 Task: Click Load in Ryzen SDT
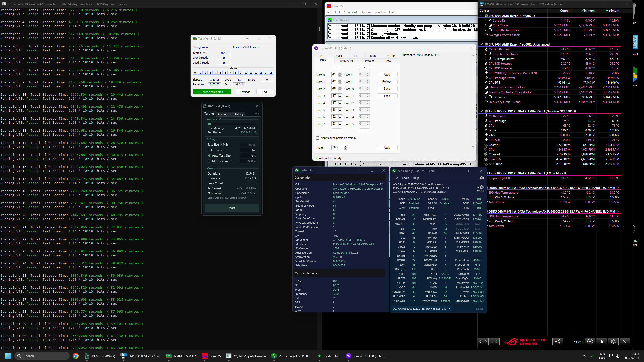tap(387, 96)
